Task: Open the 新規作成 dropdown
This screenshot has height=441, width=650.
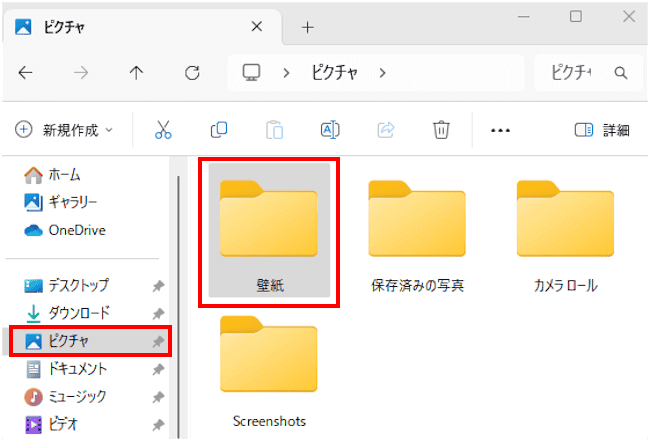Action: (x=64, y=130)
